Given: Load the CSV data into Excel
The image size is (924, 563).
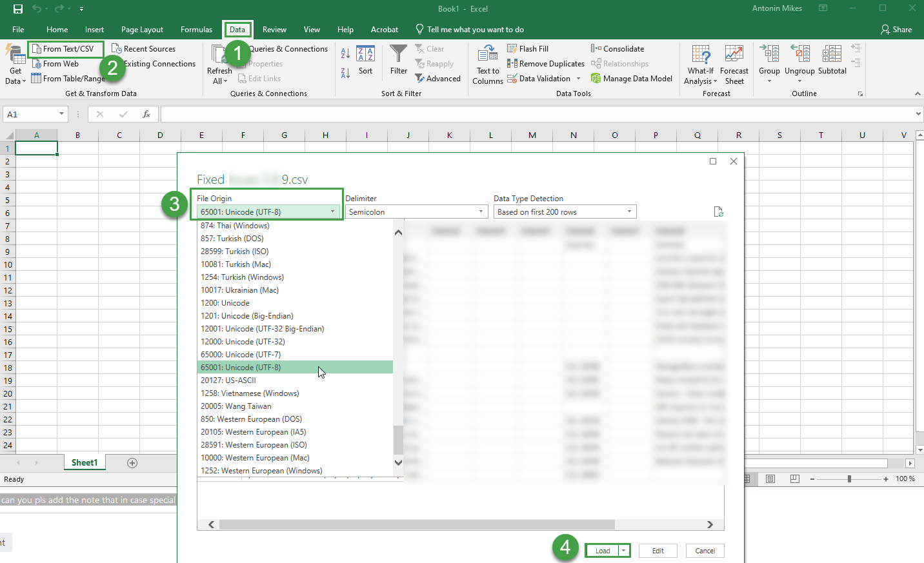Looking at the screenshot, I should (603, 550).
